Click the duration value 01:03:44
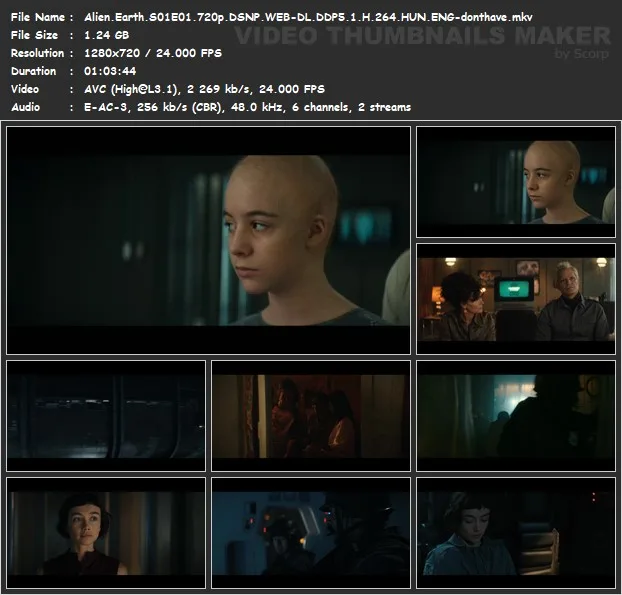The image size is (622, 595). pos(110,71)
